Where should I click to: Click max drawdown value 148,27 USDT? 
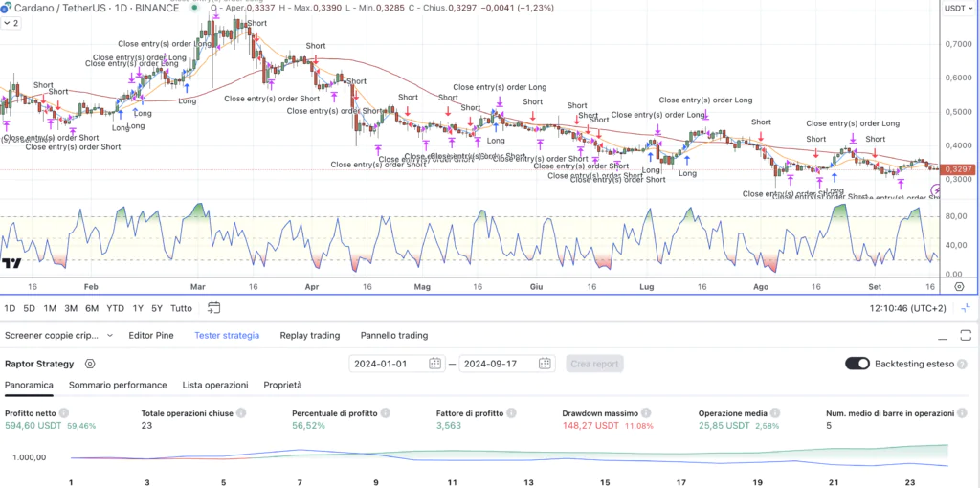coord(590,426)
